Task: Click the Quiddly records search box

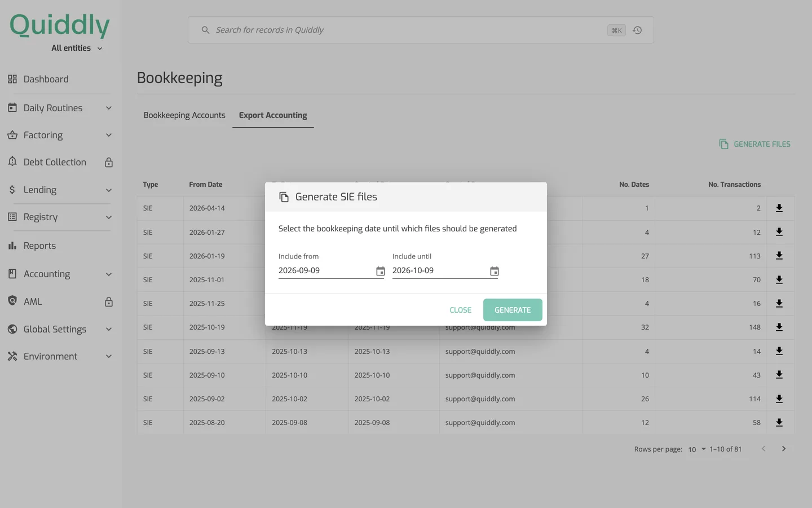Action: click(x=421, y=30)
